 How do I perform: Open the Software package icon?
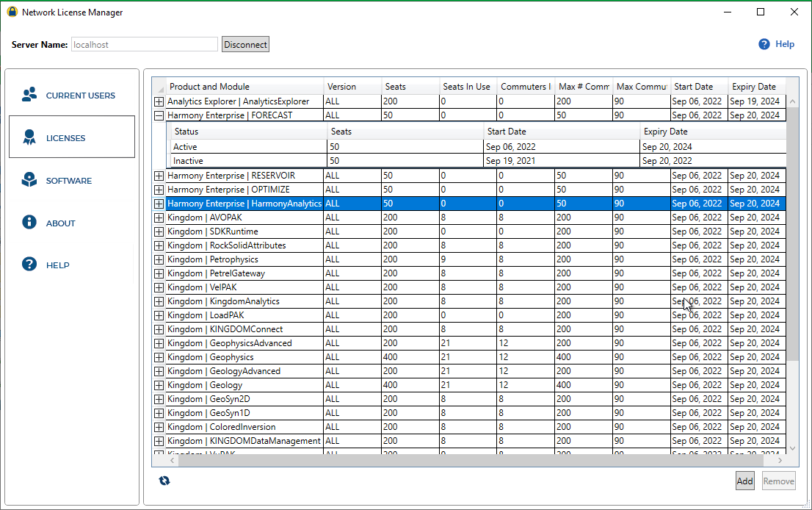point(29,180)
